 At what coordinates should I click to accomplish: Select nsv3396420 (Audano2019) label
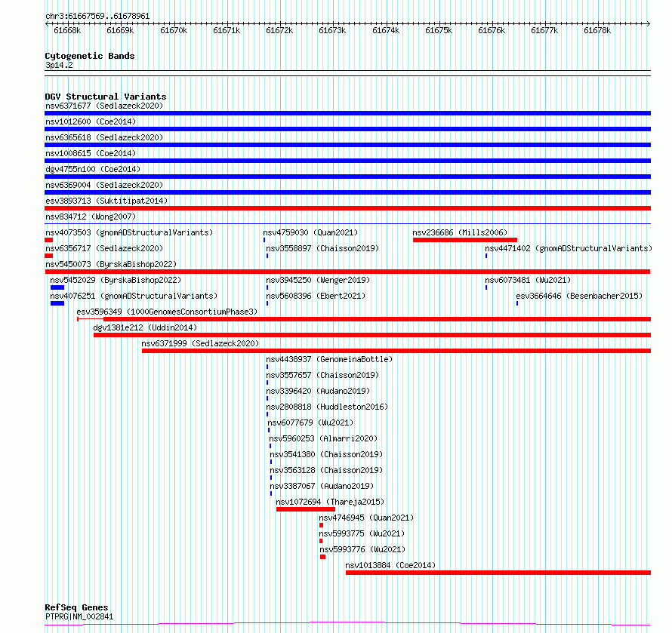point(318,391)
